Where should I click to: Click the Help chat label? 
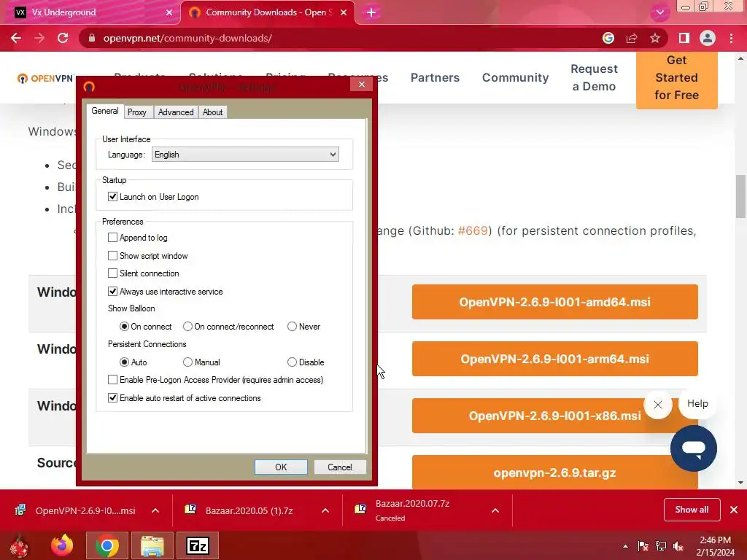(x=697, y=404)
